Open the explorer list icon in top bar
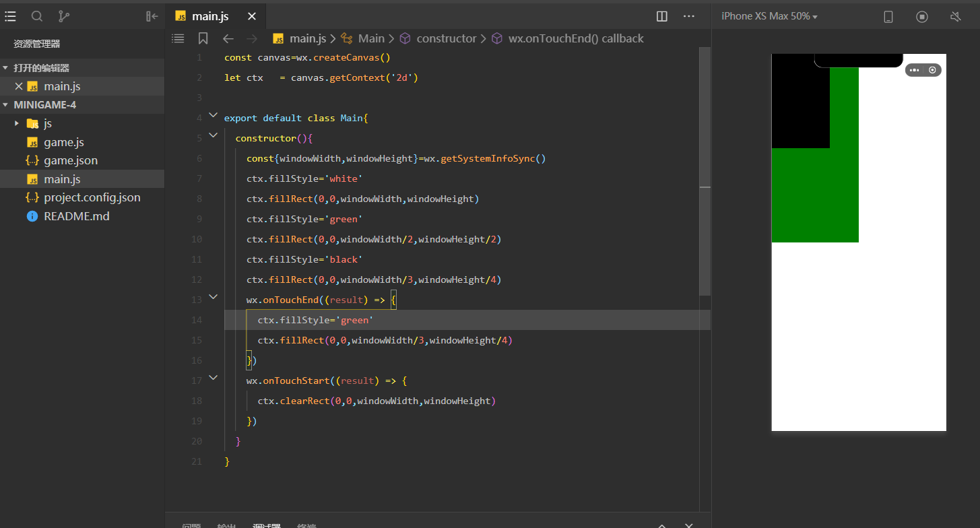This screenshot has width=980, height=528. coord(10,16)
